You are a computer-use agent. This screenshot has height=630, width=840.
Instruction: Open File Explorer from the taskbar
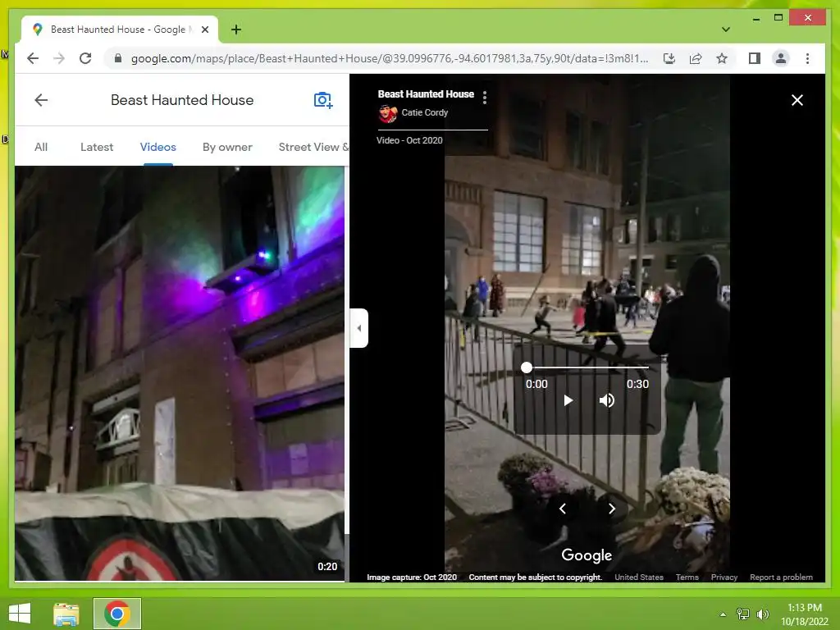point(66,614)
